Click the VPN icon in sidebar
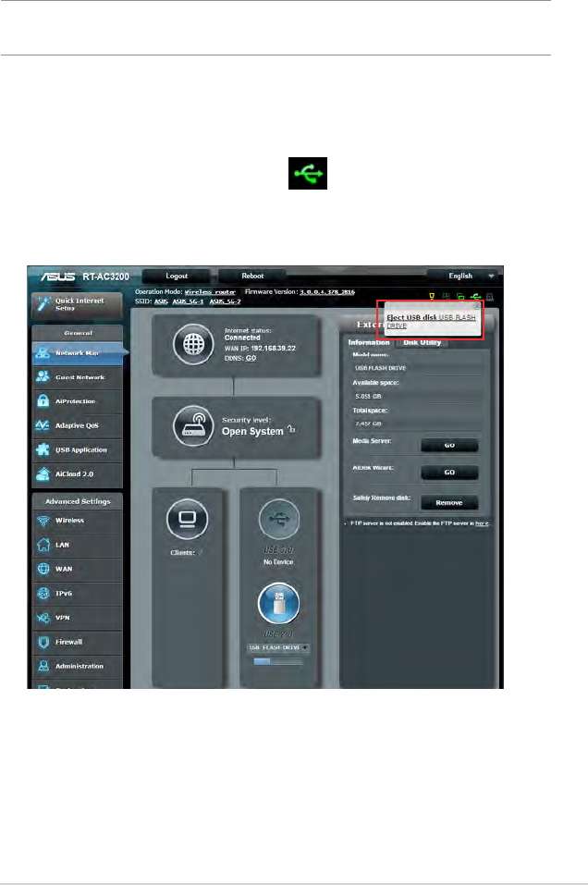588x885 pixels. 43,618
